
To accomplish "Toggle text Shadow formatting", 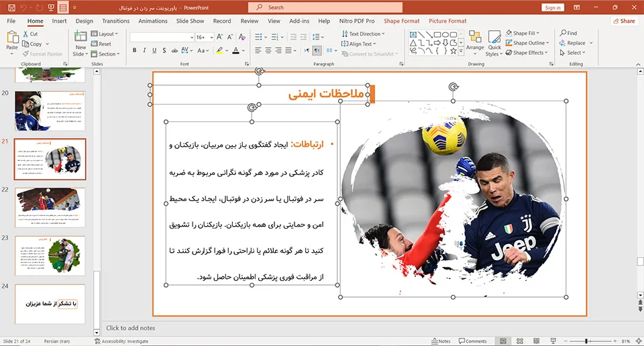I will (164, 50).
